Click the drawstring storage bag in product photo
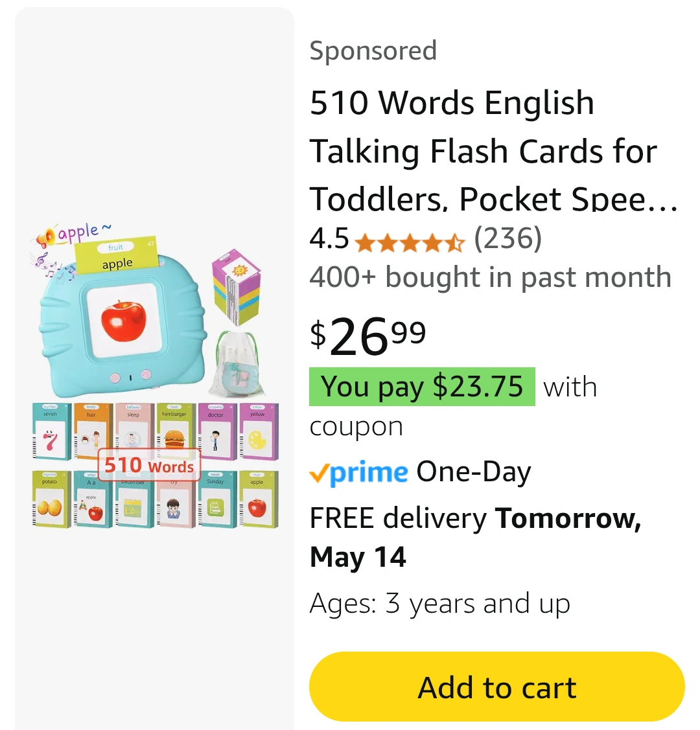 click(x=237, y=363)
